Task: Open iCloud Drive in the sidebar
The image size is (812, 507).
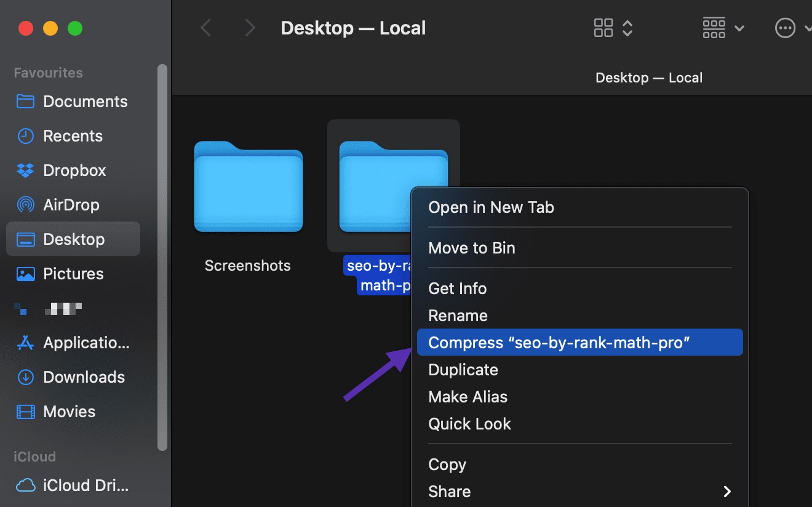Action: point(73,485)
